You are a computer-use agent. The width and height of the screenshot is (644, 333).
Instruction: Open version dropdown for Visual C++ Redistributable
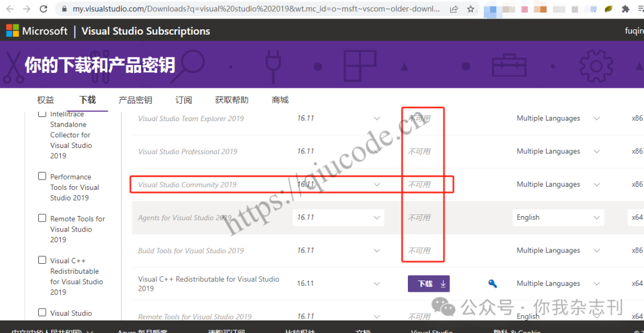click(x=339, y=283)
